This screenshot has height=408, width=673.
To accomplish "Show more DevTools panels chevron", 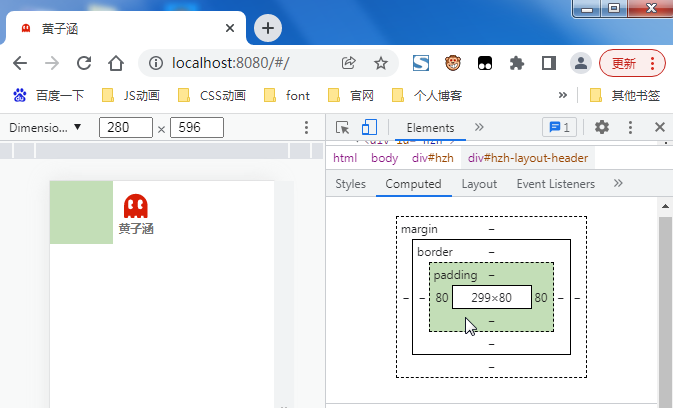I will point(479,127).
